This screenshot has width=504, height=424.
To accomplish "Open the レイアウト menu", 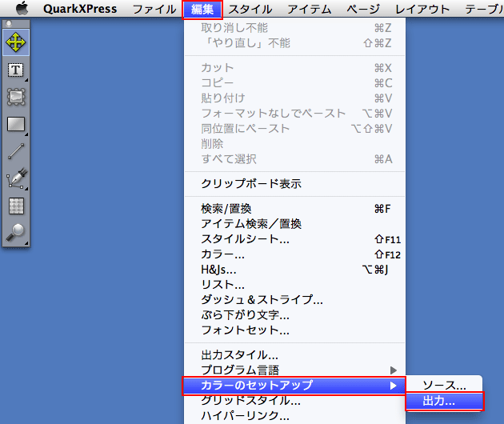I will point(422,9).
